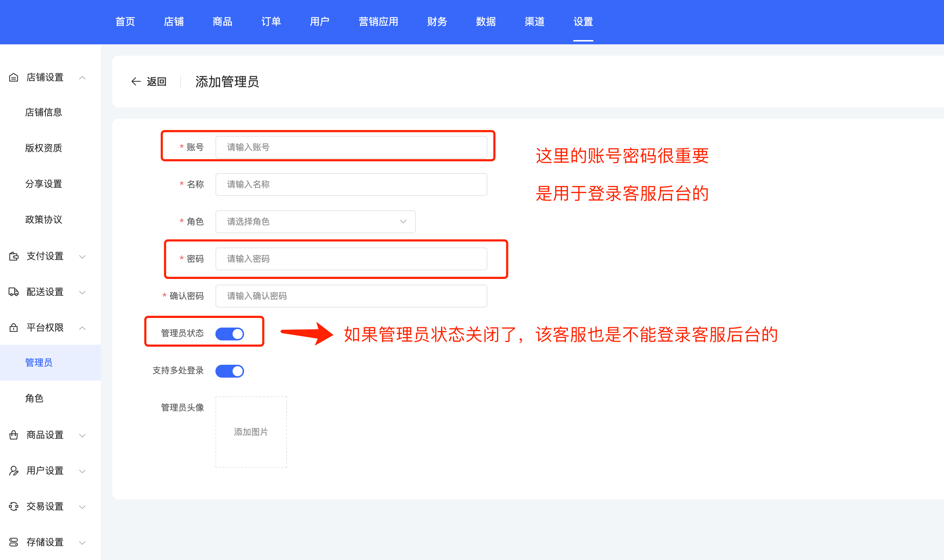944x560 pixels.
Task: Go to 店铺信息 in the sidebar
Action: click(x=43, y=112)
